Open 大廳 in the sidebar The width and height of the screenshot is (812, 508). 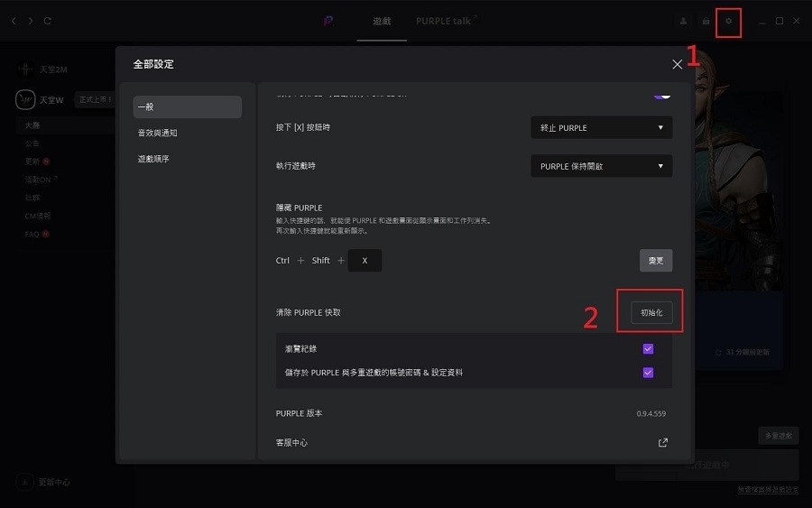[32, 125]
